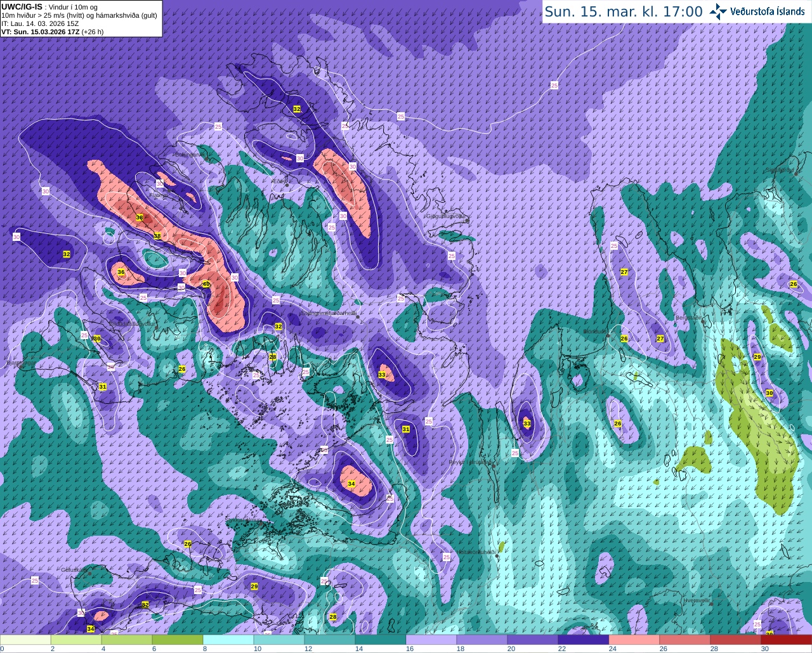The height and width of the screenshot is (653, 812).
Task: Pick the turquoise 10–12 legend swatch
Action: click(279, 640)
